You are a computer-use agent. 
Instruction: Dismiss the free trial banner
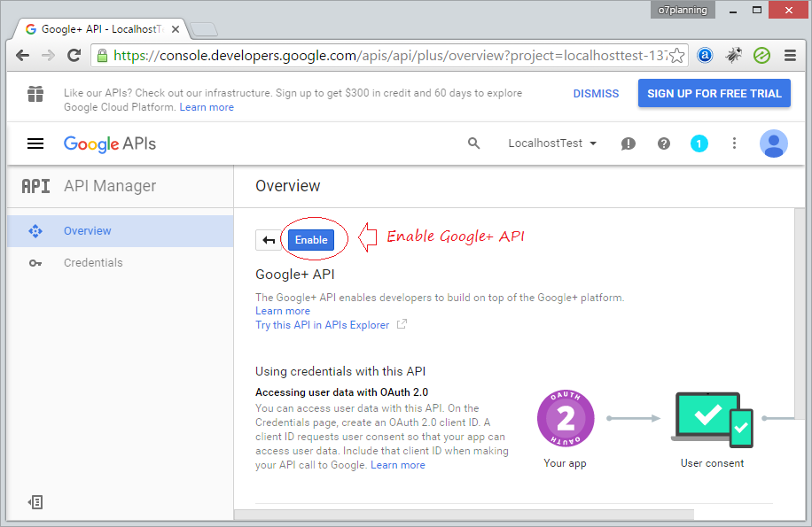point(596,94)
